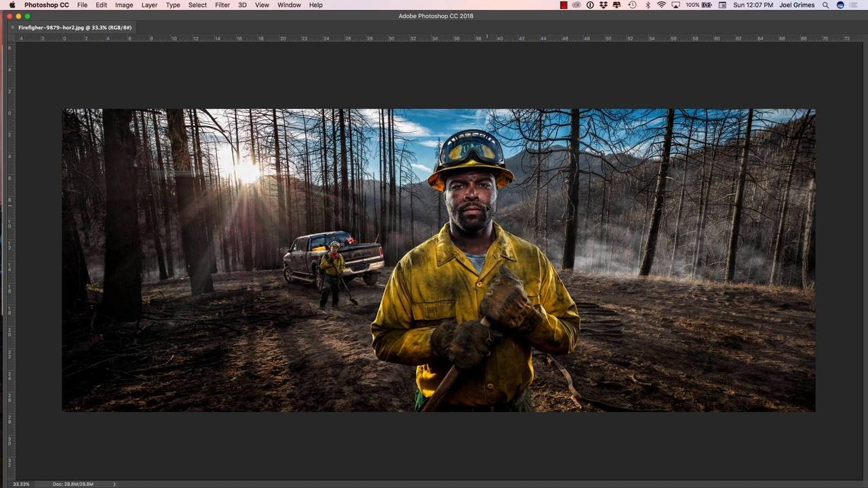The height and width of the screenshot is (488, 868).
Task: Close the Firefigher-9879-hor2.jpg document tab
Action: tap(12, 27)
